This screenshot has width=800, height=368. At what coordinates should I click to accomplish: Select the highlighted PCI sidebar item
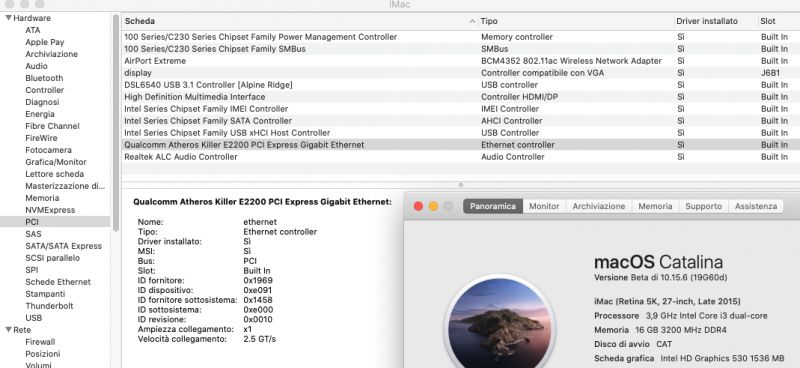(x=55, y=222)
